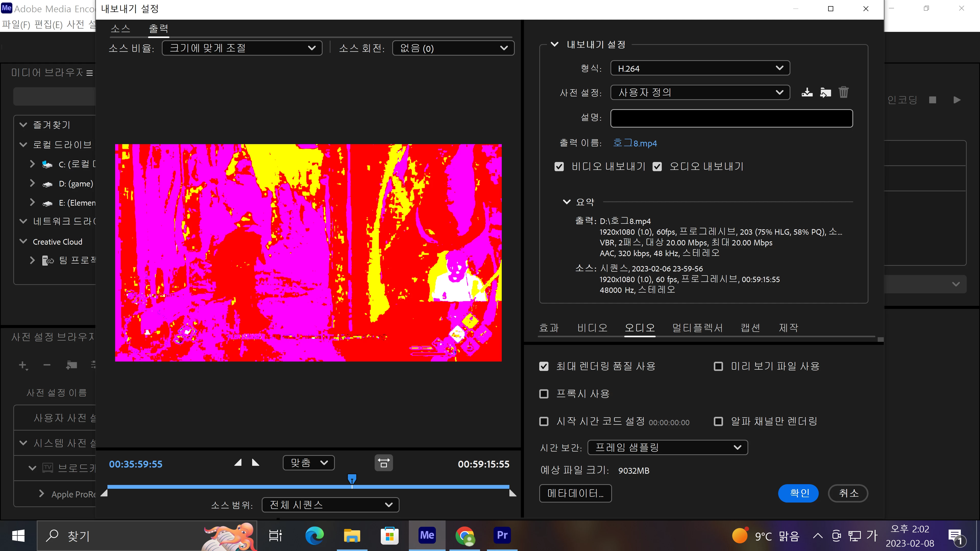
Task: Click the set in point triangle
Action: coord(238,463)
